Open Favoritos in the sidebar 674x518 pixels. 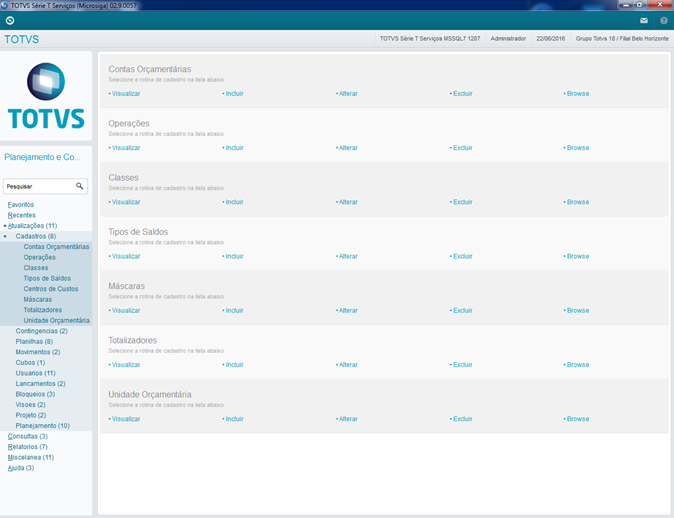click(21, 205)
